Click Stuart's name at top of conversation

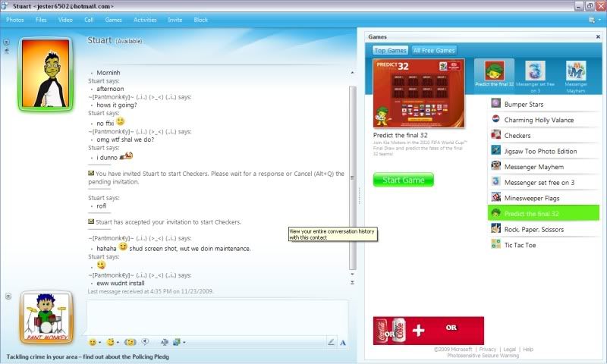pyautogui.click(x=99, y=40)
